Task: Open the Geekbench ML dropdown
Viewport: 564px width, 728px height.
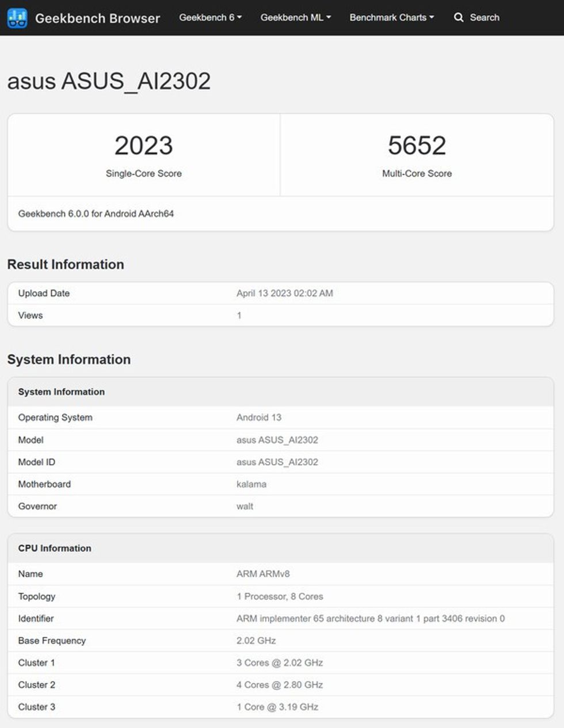Action: (x=295, y=17)
